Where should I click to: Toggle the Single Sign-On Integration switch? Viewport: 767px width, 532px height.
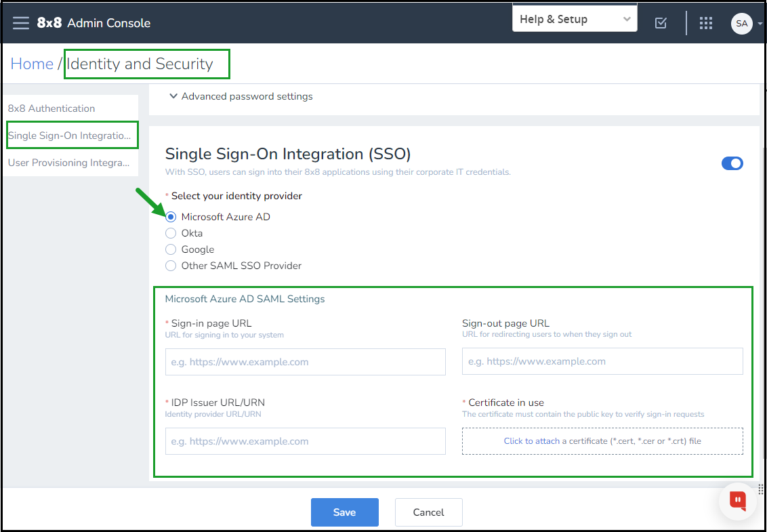(732, 163)
